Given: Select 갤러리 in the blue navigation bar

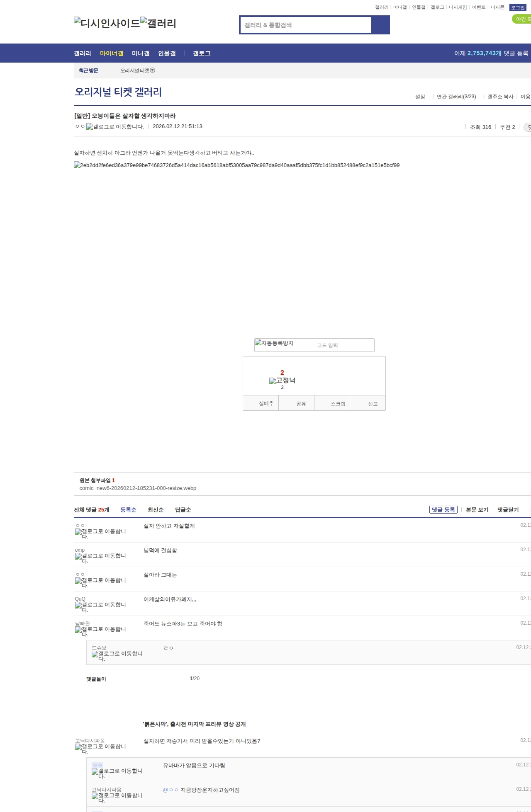Looking at the screenshot, I should pyautogui.click(x=83, y=53).
